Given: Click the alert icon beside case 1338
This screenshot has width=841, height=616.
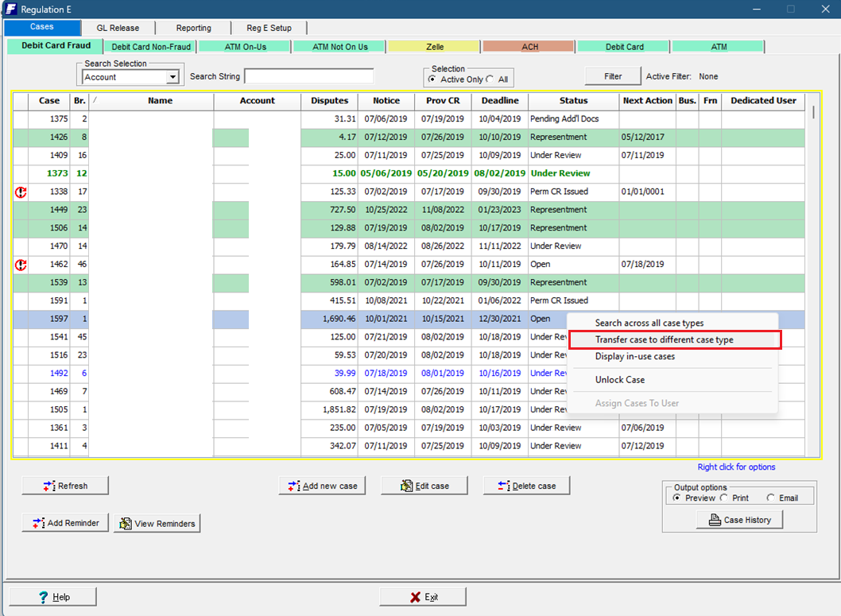Looking at the screenshot, I should (21, 192).
